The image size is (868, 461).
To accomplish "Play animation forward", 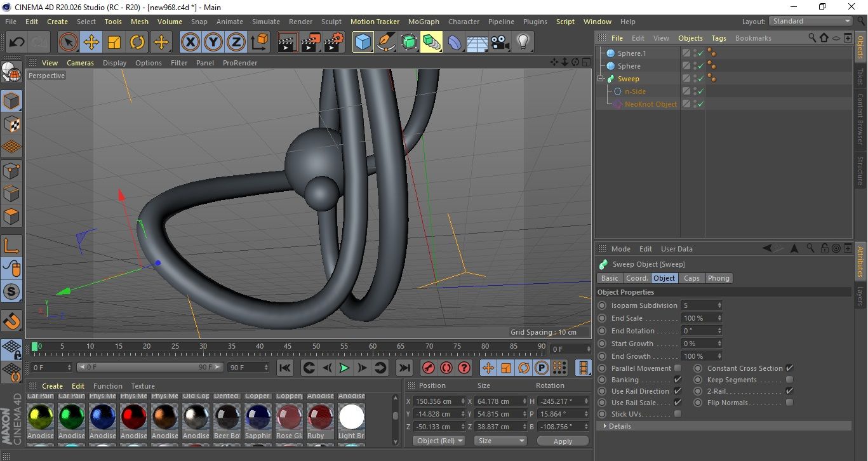I will (344, 368).
